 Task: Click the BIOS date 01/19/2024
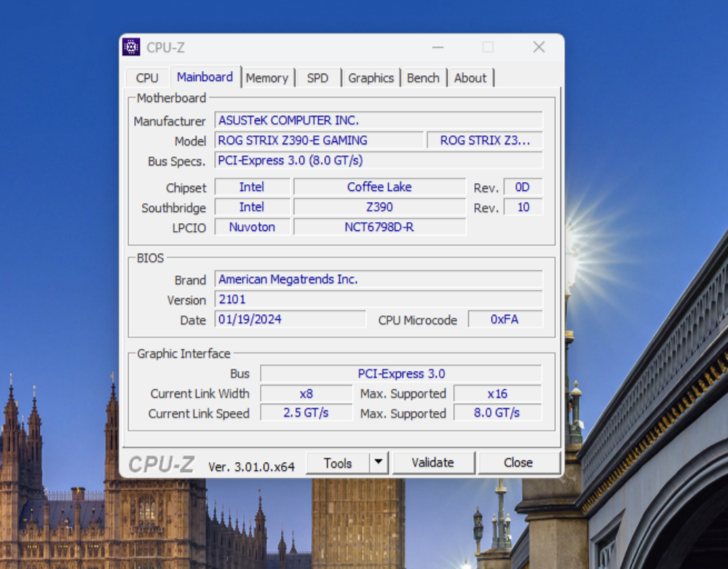290,319
